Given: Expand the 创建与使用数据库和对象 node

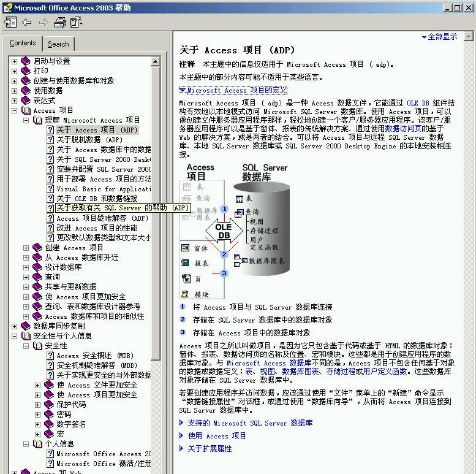Looking at the screenshot, I should (14, 81).
